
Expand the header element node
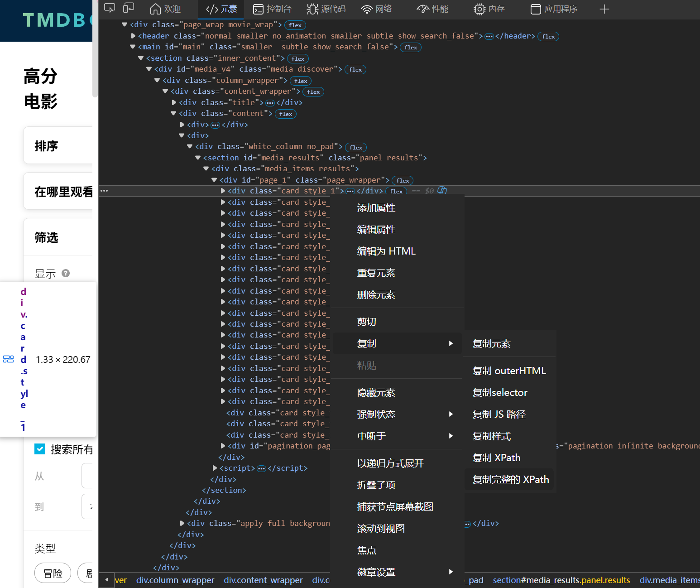point(133,36)
